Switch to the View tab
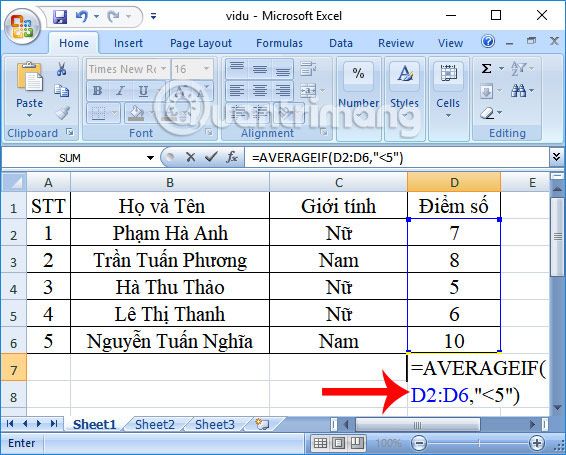566x455 pixels. pos(450,43)
